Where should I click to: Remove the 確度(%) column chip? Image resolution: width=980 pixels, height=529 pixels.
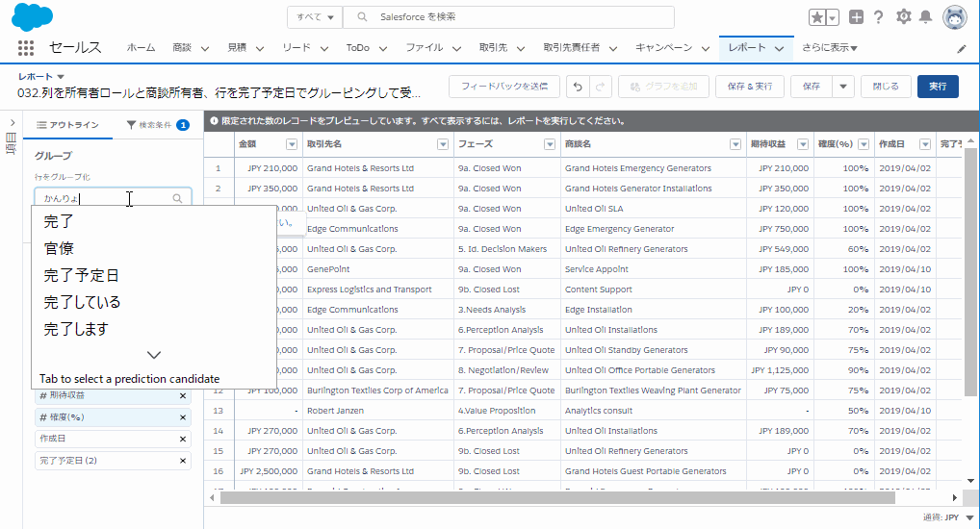pyautogui.click(x=183, y=417)
